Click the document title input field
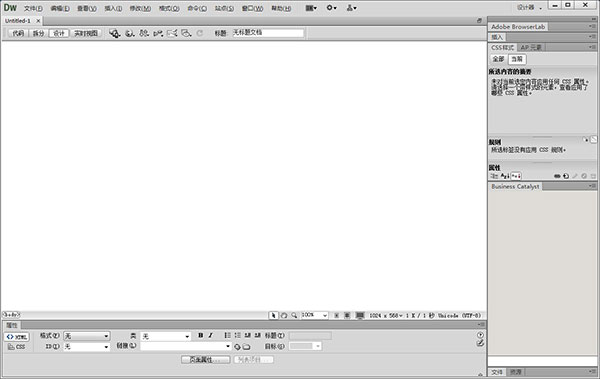Viewport: 600px width, 379px height. click(268, 33)
